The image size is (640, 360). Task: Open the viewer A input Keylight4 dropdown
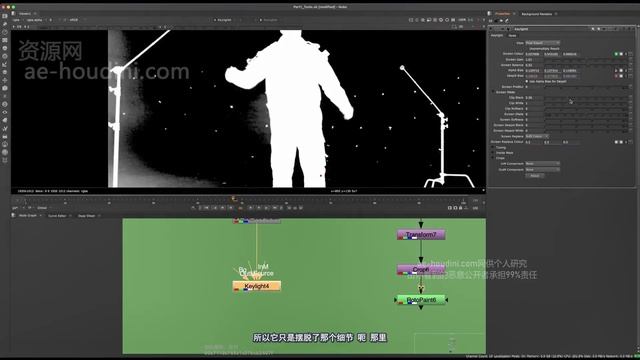[227, 20]
